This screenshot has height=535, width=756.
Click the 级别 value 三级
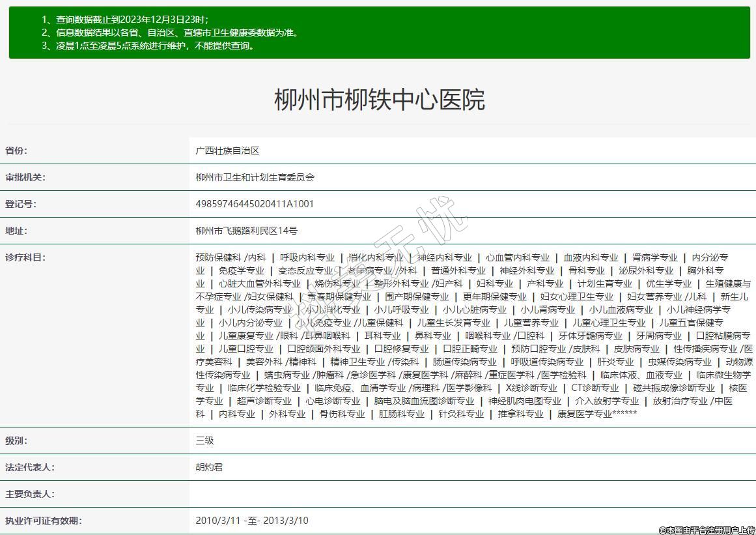(204, 441)
